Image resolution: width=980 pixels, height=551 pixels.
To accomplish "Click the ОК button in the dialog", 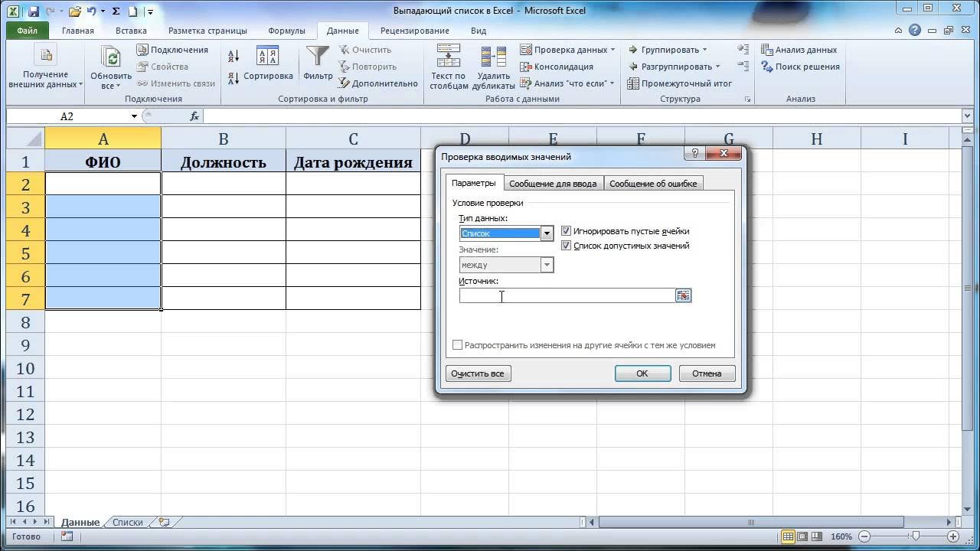I will click(642, 373).
